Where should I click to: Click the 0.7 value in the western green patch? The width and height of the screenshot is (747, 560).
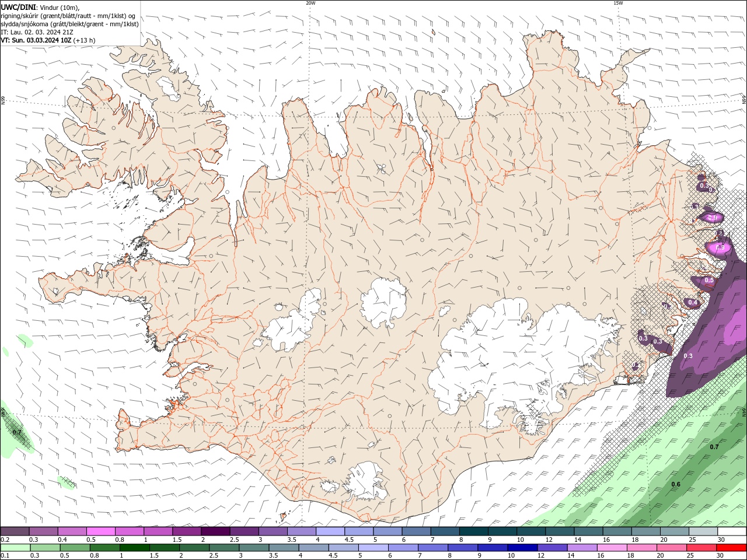[17, 432]
